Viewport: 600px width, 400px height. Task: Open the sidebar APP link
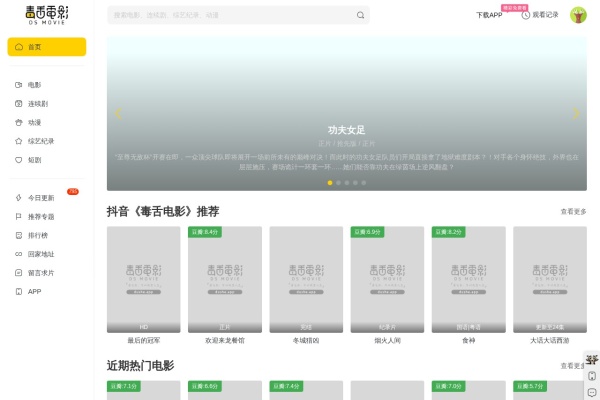pyautogui.click(x=34, y=292)
